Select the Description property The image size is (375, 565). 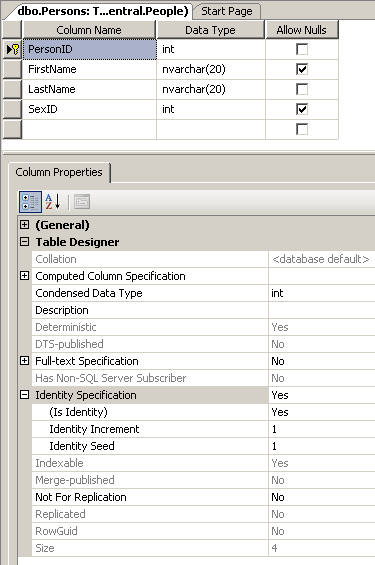tap(150, 310)
